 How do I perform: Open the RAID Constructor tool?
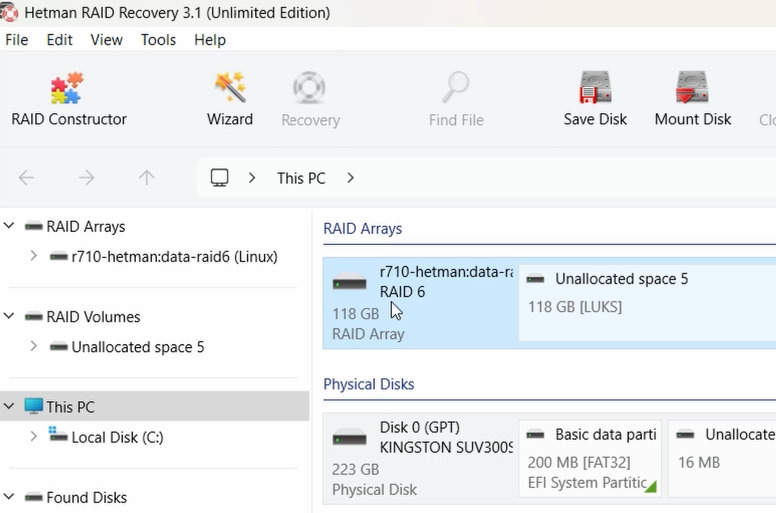tap(68, 99)
